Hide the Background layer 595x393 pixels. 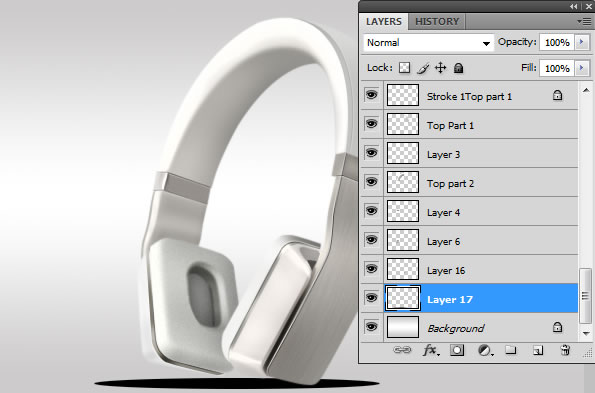click(x=371, y=327)
